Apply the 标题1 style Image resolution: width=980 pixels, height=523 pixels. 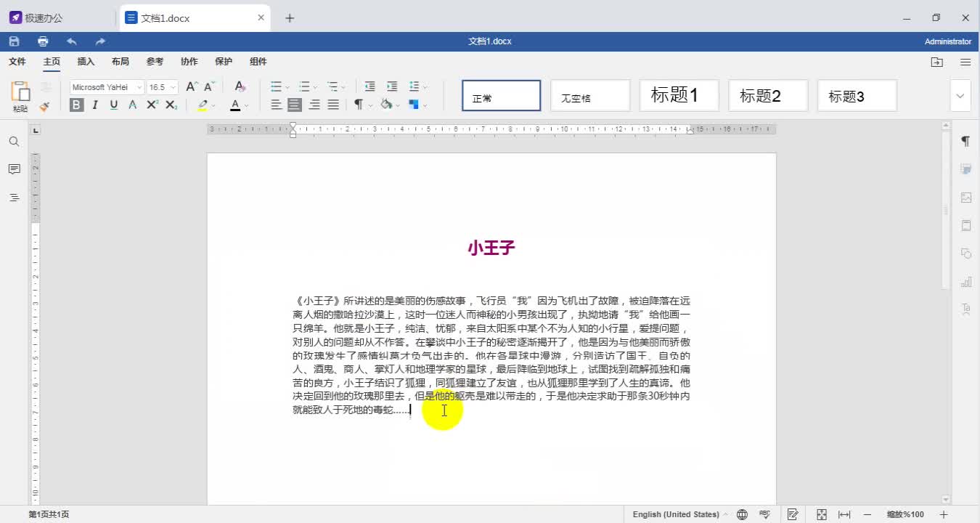click(679, 94)
